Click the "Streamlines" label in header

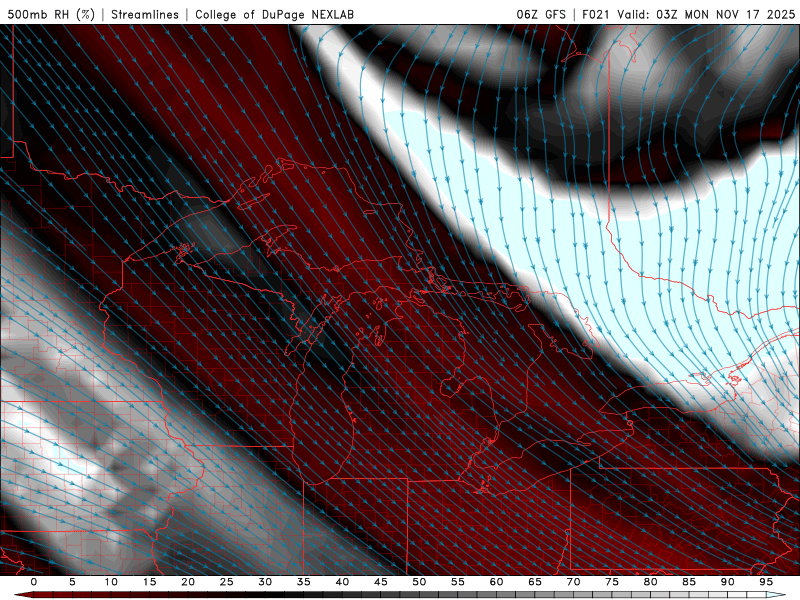click(x=145, y=14)
